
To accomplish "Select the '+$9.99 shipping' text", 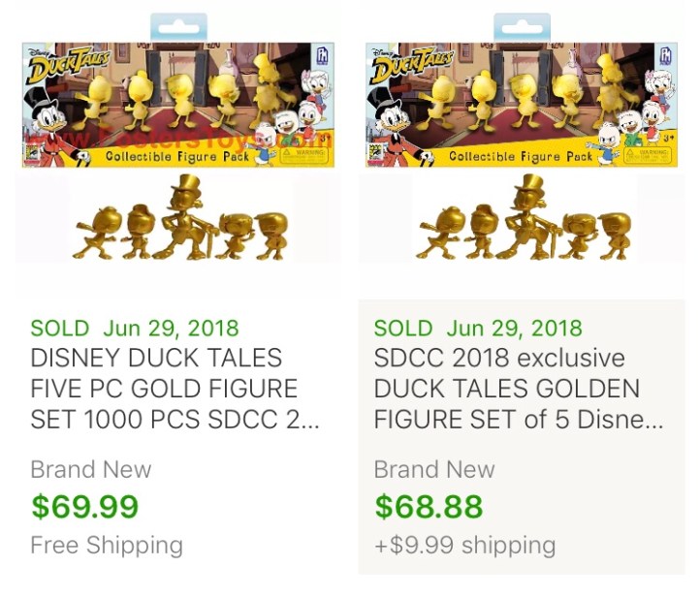I will [464, 545].
